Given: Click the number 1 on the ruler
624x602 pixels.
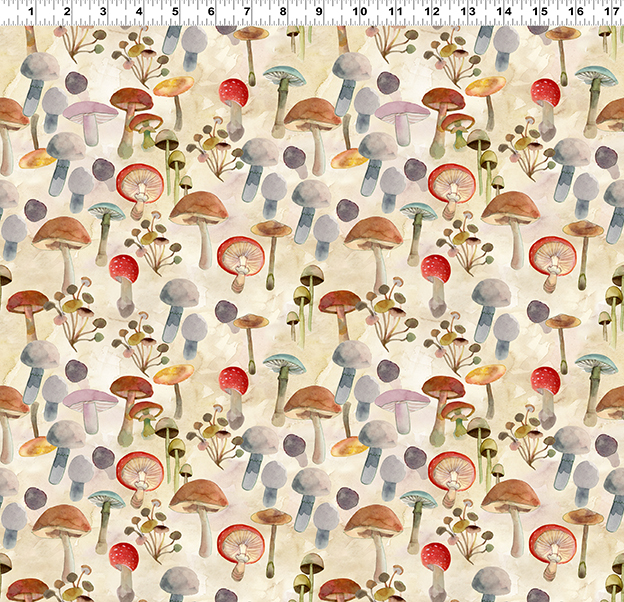Looking at the screenshot, I should click(31, 12).
